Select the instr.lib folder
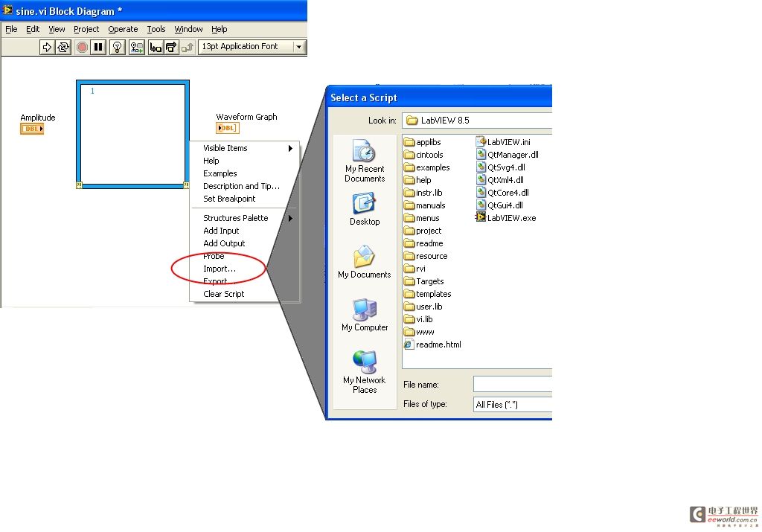Viewport: 762px width, 532px height. 423,193
